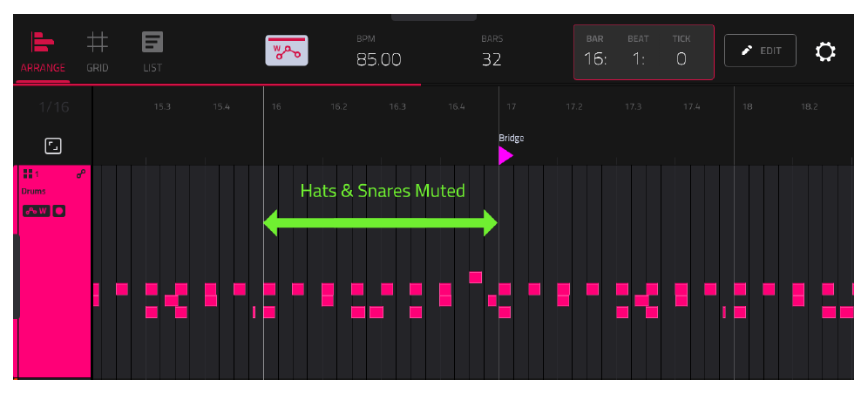Arm the Drums track record button

tap(58, 211)
